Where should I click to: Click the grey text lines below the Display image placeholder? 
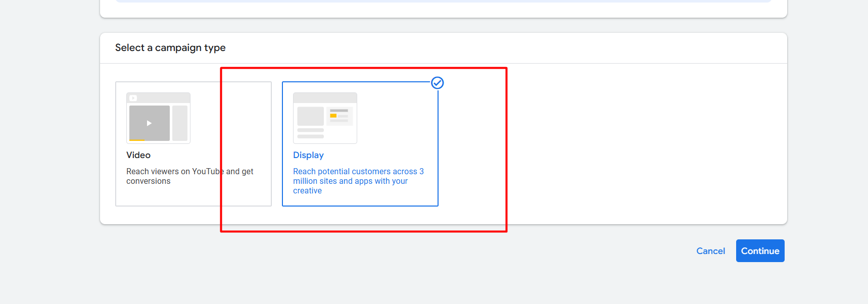coord(310,133)
